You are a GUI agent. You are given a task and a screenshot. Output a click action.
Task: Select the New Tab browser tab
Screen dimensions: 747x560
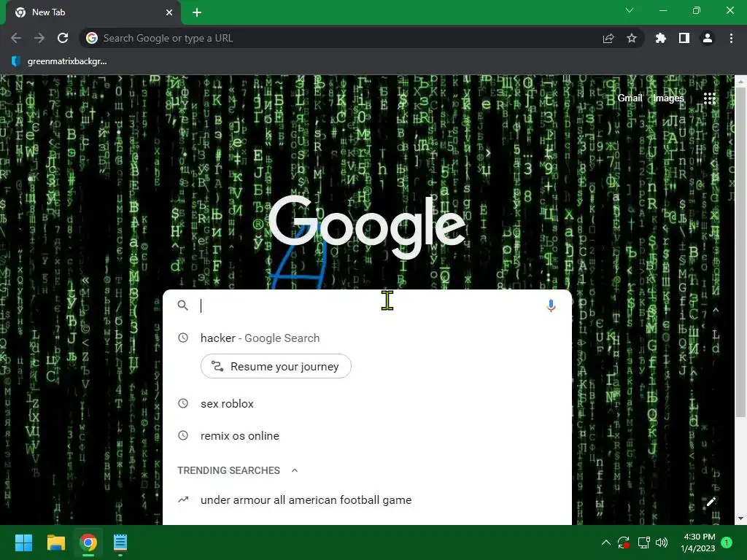click(93, 13)
